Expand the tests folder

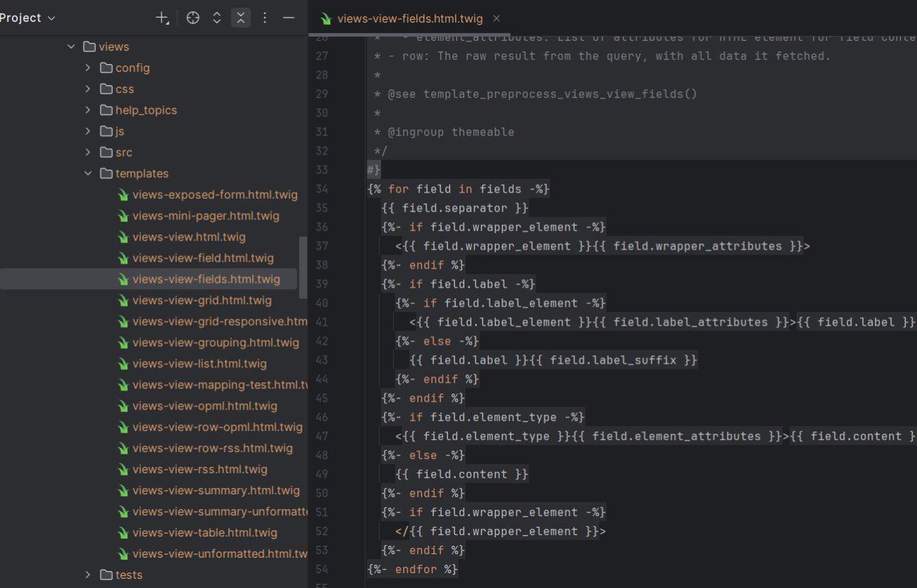pyautogui.click(x=87, y=575)
